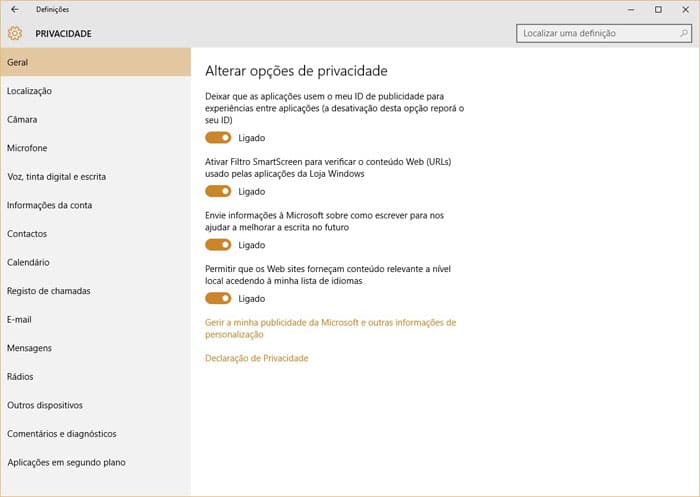Select the Contactos category
The width and height of the screenshot is (700, 497).
click(x=96, y=234)
